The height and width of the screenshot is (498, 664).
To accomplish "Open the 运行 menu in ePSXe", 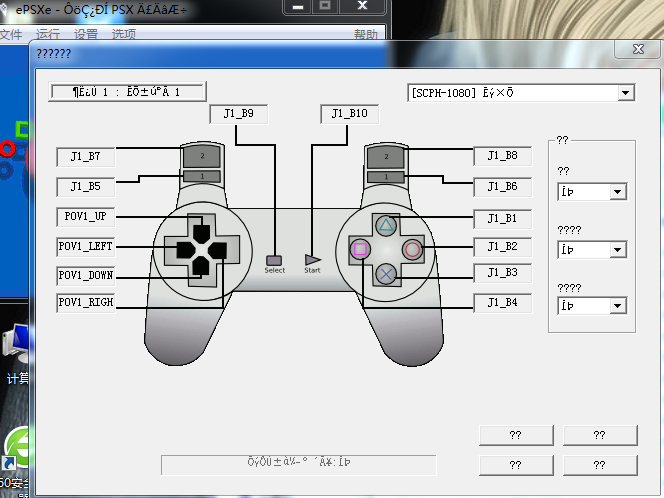I will tap(47, 34).
